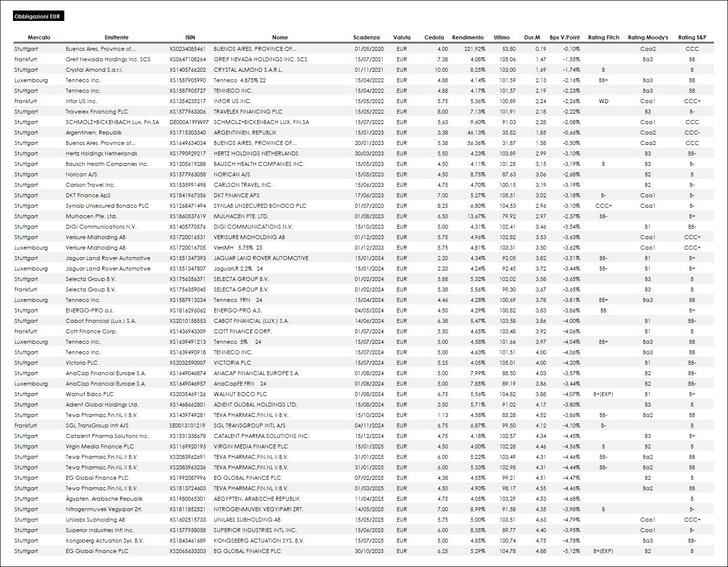Select name cell VersMH 5,75% 23
Viewport: 728px width, 567px height.
point(238,248)
